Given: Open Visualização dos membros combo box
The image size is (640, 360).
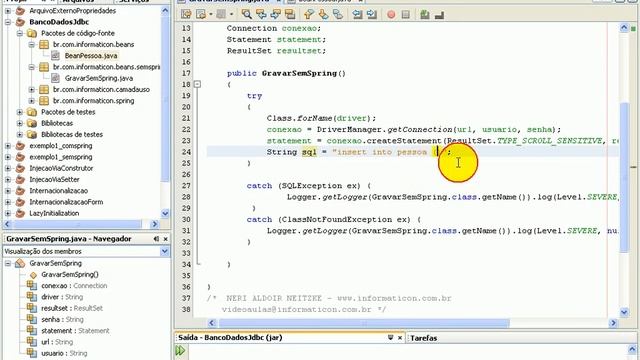Looking at the screenshot, I should coord(86,251).
